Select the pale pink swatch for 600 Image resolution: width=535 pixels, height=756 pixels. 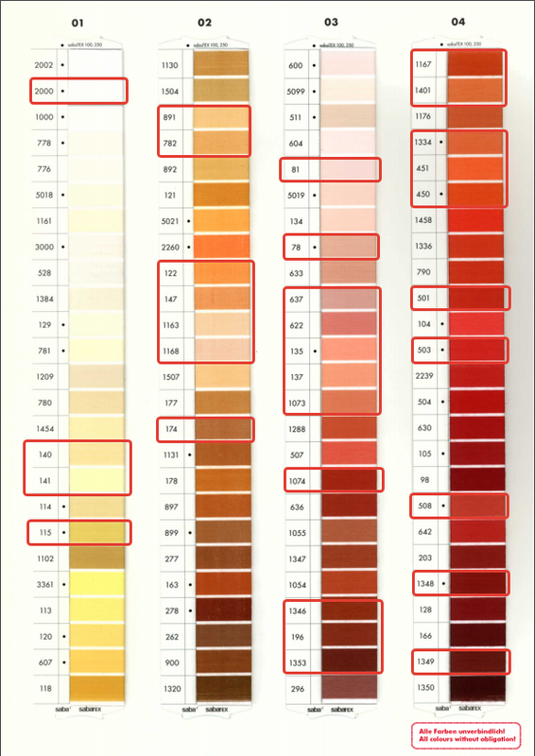click(x=348, y=65)
